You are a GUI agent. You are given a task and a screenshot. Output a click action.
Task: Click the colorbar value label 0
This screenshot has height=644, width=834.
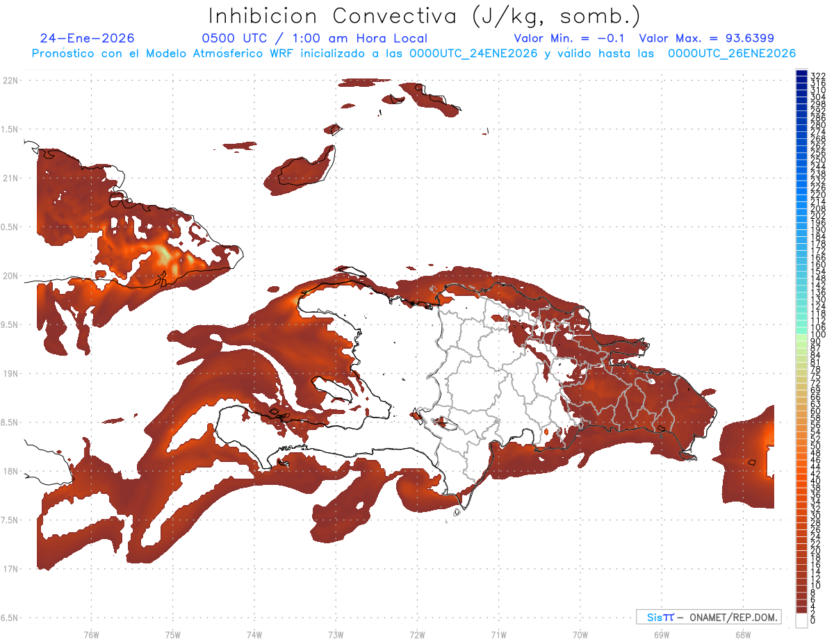813,620
